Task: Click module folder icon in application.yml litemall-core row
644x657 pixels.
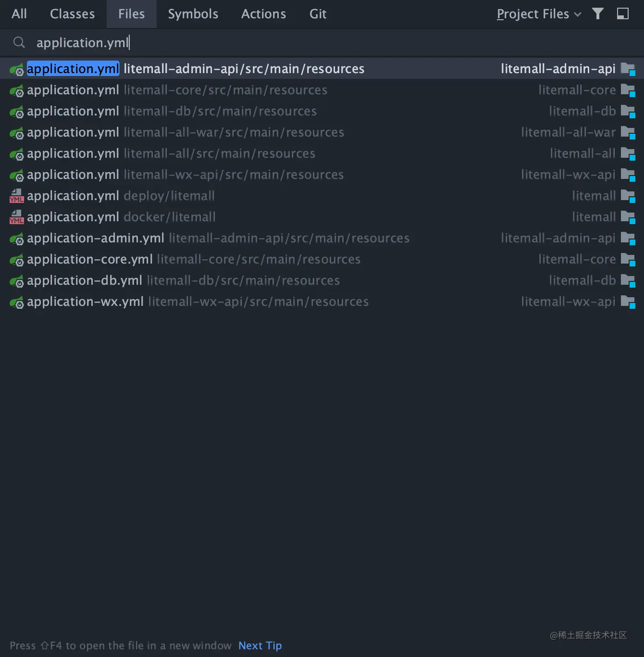Action: click(x=628, y=90)
